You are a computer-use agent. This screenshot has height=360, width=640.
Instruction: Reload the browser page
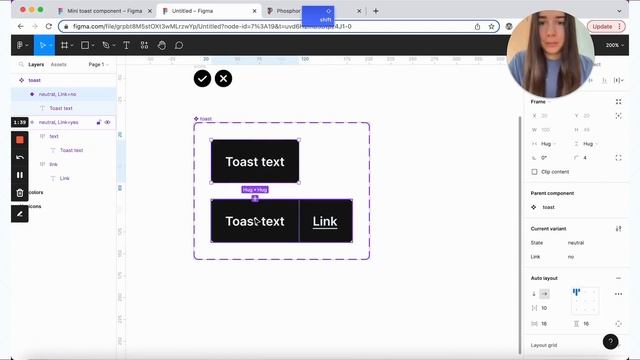pyautogui.click(x=49, y=27)
